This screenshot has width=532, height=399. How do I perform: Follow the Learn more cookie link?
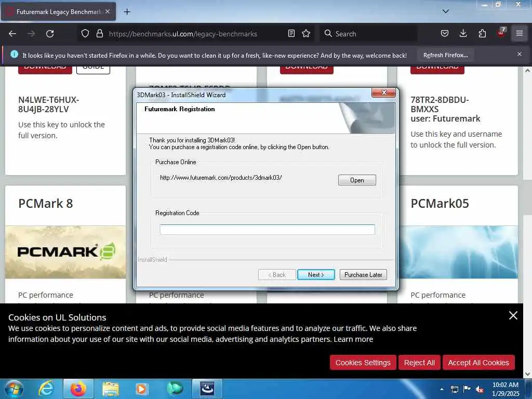[x=353, y=339]
